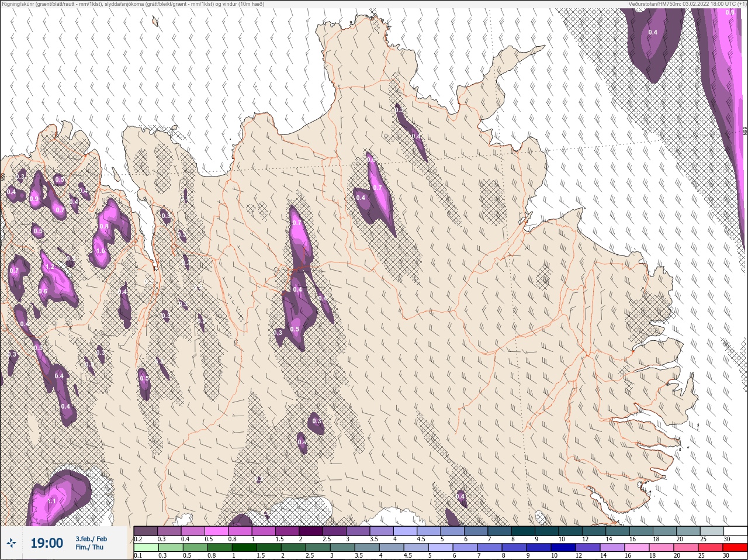
Task: Click the '3.feb./ Feb' date text
Action: (91, 539)
